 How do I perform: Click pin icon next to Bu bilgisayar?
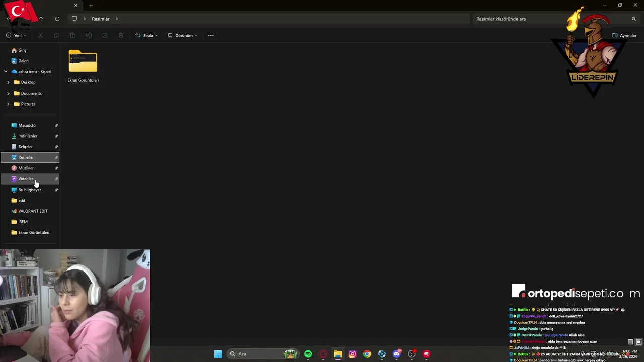pos(56,190)
